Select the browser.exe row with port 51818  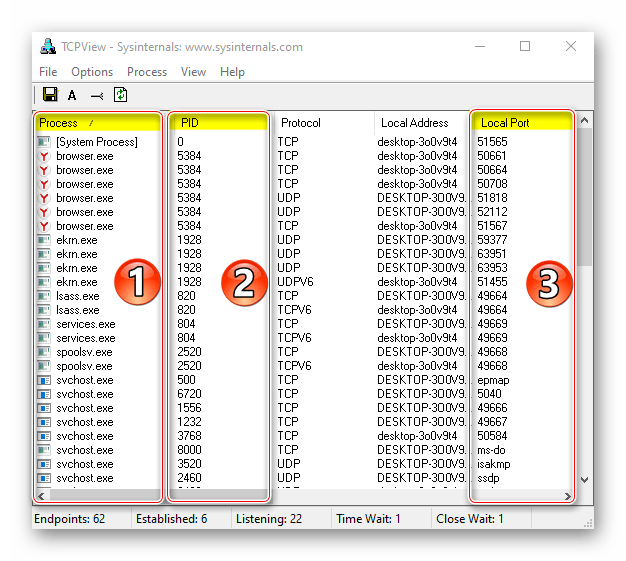(x=303, y=198)
